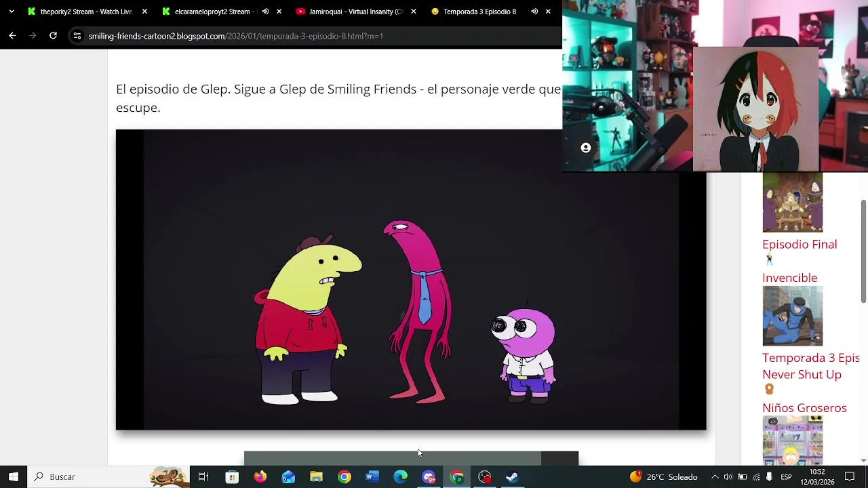This screenshot has height=488, width=868.
Task: Launch Firefox from the taskbar
Action: click(x=260, y=476)
